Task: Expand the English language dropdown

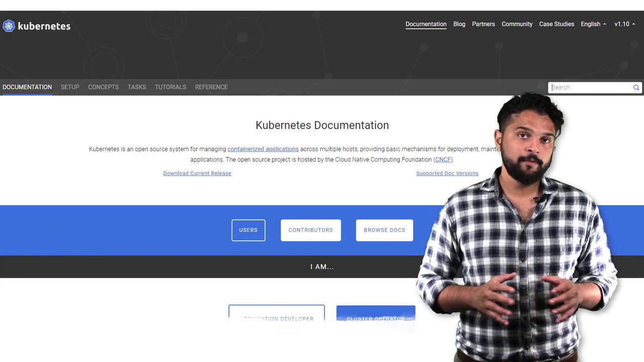Action: coord(593,24)
